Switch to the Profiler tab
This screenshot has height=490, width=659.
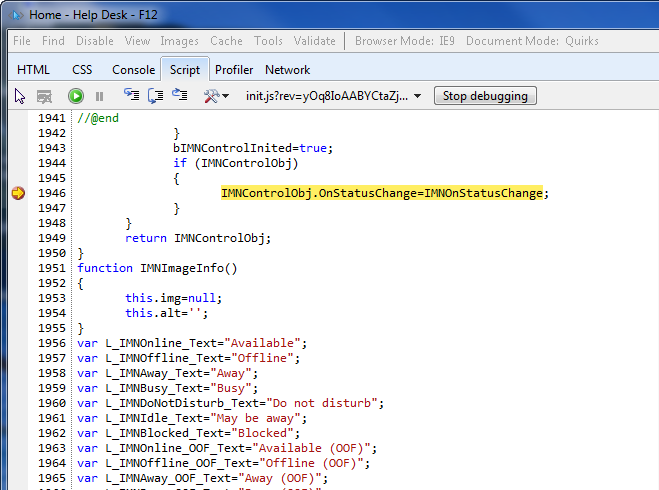pyautogui.click(x=234, y=70)
